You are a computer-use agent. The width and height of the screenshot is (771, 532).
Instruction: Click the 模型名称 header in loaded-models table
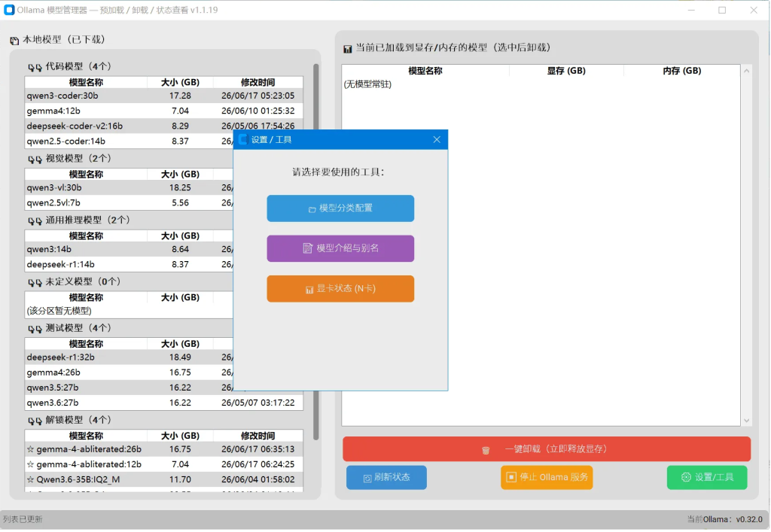[x=425, y=71]
